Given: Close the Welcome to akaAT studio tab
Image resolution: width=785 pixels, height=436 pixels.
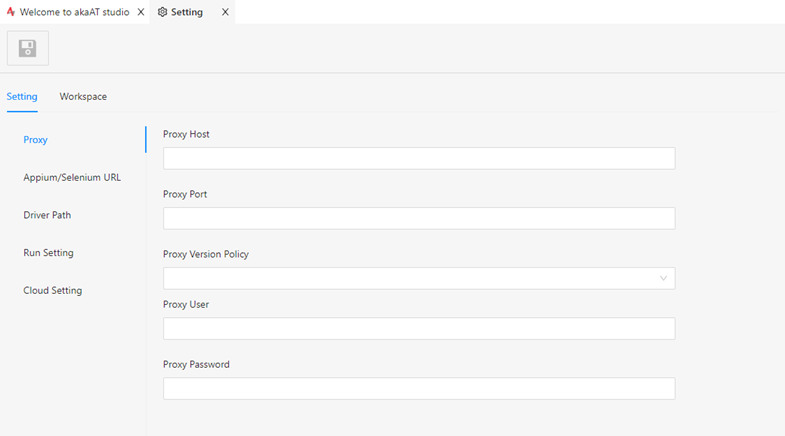Looking at the screenshot, I should tap(141, 12).
